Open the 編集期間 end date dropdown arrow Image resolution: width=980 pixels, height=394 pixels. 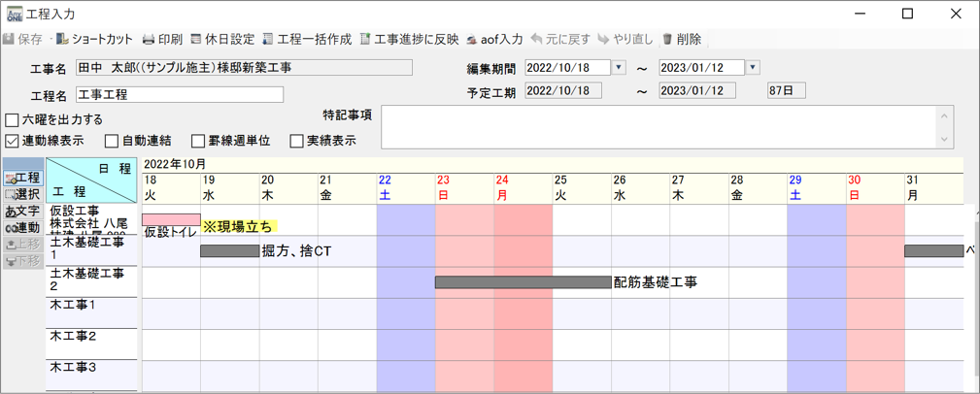pos(753,67)
